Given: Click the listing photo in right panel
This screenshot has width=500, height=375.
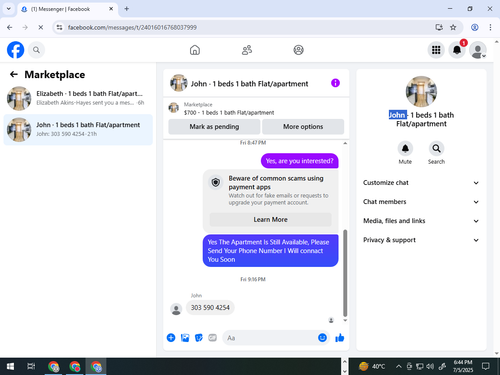Looking at the screenshot, I should click(421, 92).
